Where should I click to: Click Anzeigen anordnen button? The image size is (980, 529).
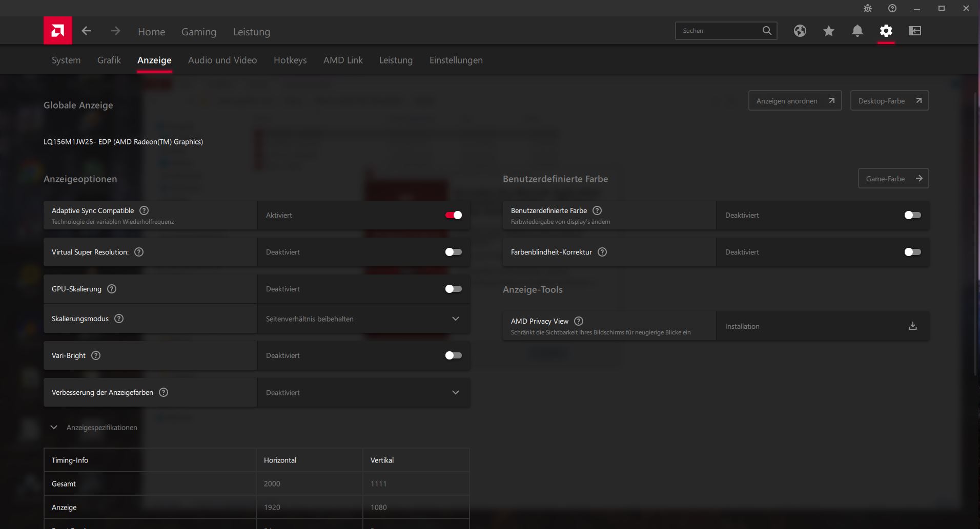click(x=795, y=101)
